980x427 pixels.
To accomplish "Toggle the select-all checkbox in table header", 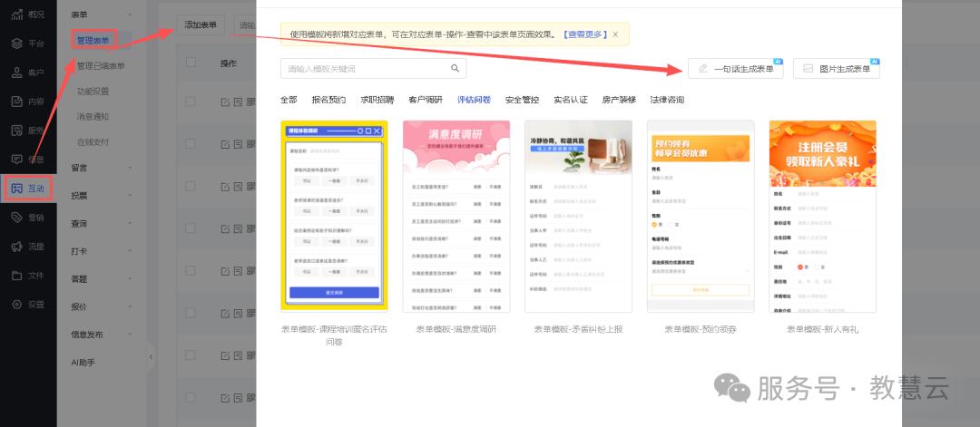I will 191,63.
